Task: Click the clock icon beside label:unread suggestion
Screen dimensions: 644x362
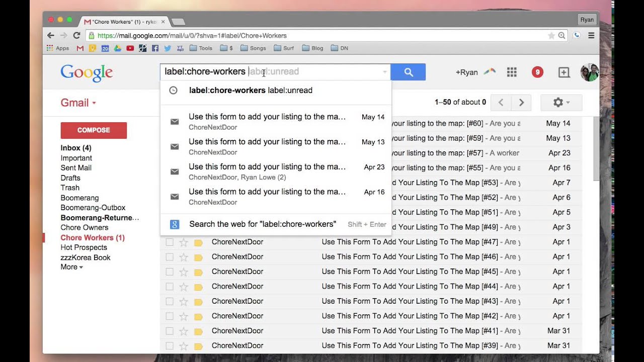Action: tap(173, 90)
